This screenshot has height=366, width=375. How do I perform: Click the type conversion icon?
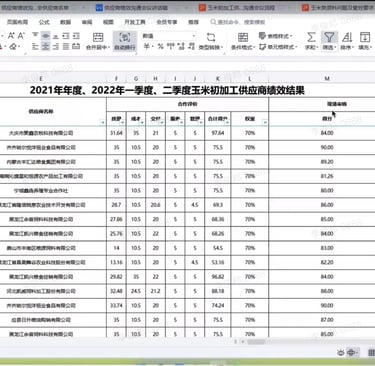coord(211,37)
